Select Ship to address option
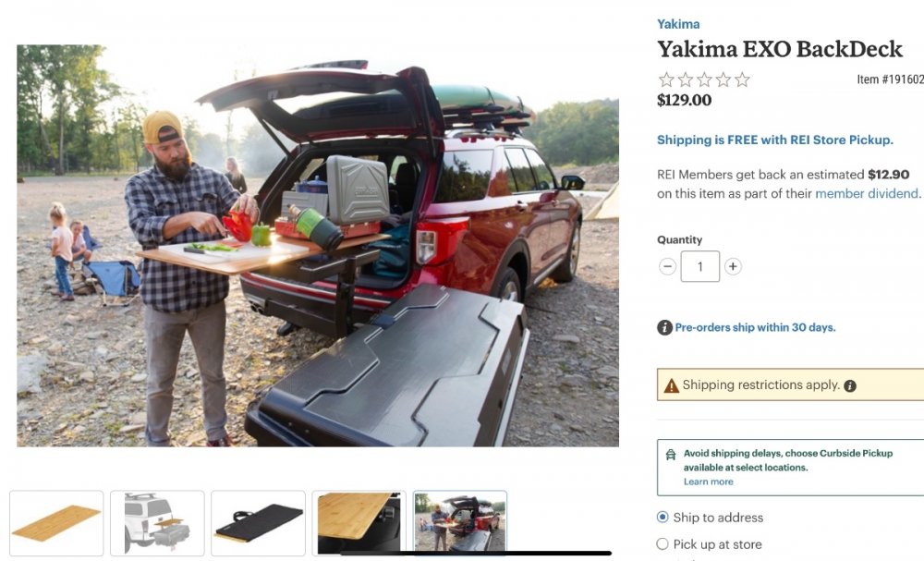The image size is (924, 561). point(663,517)
